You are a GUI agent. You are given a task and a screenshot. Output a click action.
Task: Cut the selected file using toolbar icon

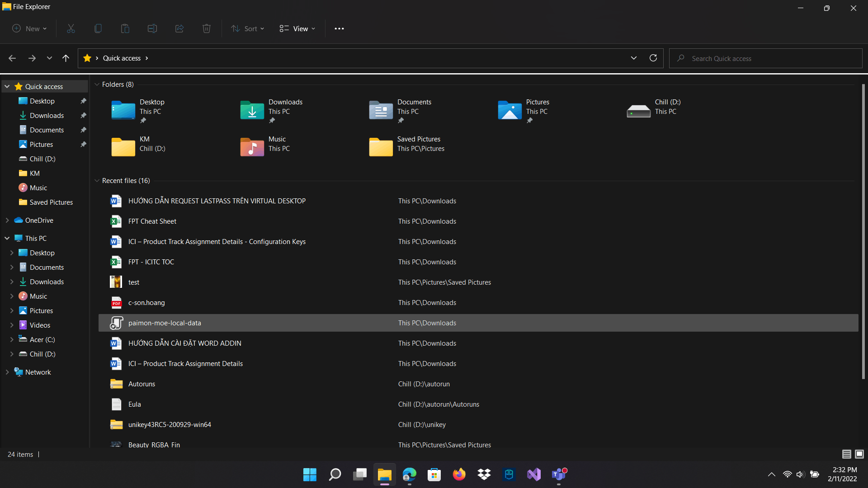tap(71, 28)
